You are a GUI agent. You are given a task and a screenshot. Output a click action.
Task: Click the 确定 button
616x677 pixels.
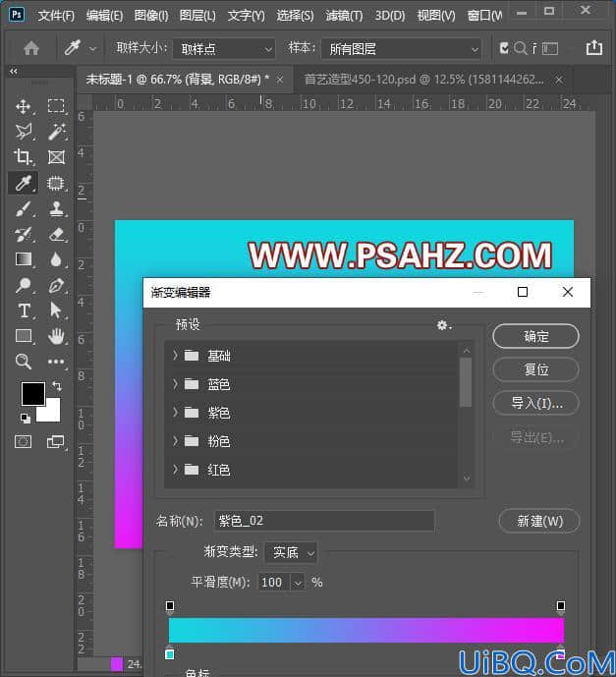point(535,336)
